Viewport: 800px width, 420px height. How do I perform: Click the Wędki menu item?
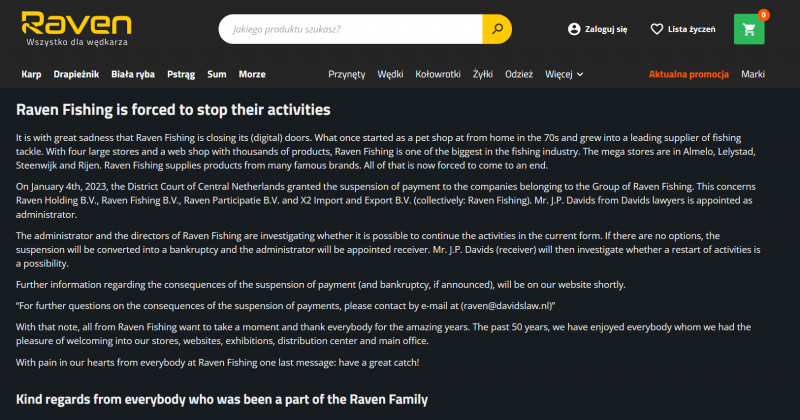pyautogui.click(x=391, y=74)
